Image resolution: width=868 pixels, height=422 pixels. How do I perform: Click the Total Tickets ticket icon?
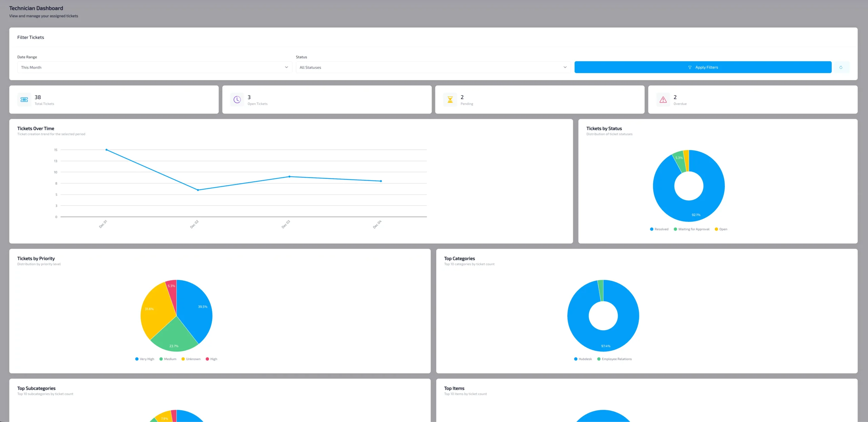24,100
